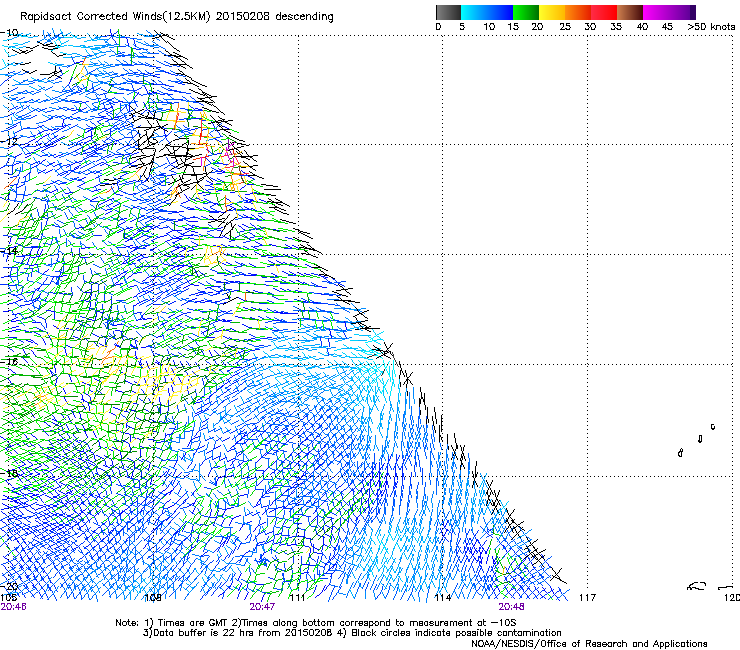Select the orange 25-30 knots legend segment
Viewport: 740px width, 650px height.
tap(578, 12)
